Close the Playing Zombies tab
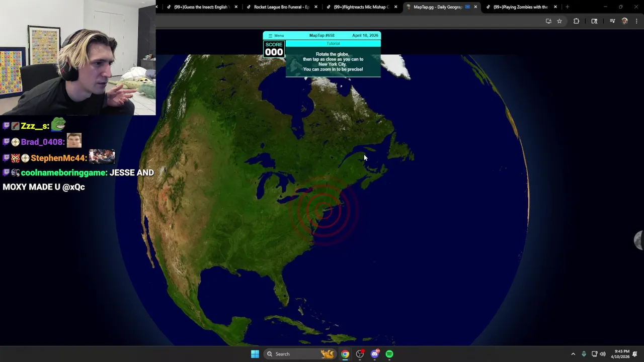 [555, 7]
